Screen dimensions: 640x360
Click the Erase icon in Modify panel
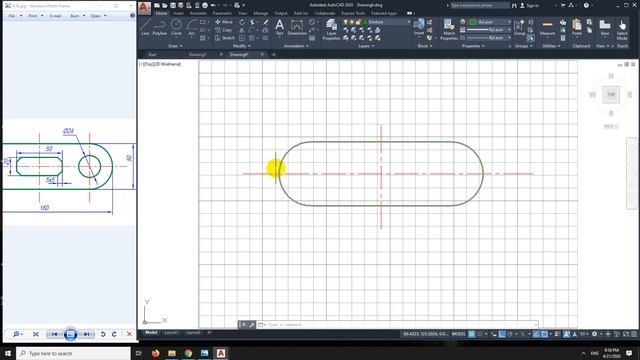(266, 22)
